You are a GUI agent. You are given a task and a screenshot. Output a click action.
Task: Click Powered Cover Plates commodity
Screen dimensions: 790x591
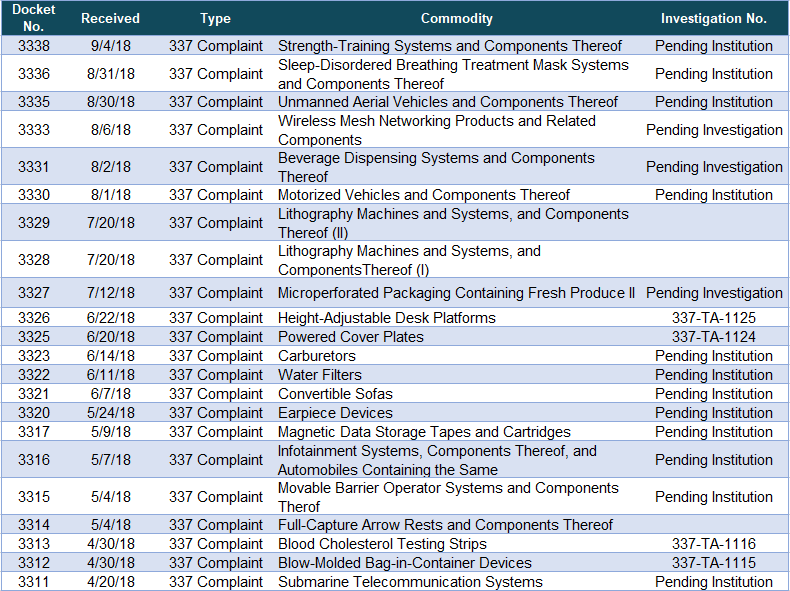(x=351, y=337)
